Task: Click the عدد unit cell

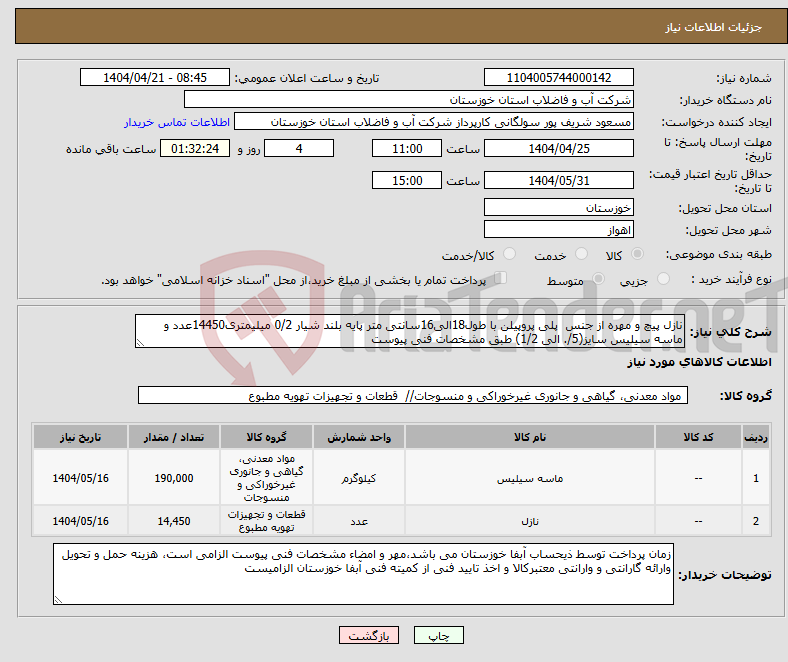Action: (359, 521)
